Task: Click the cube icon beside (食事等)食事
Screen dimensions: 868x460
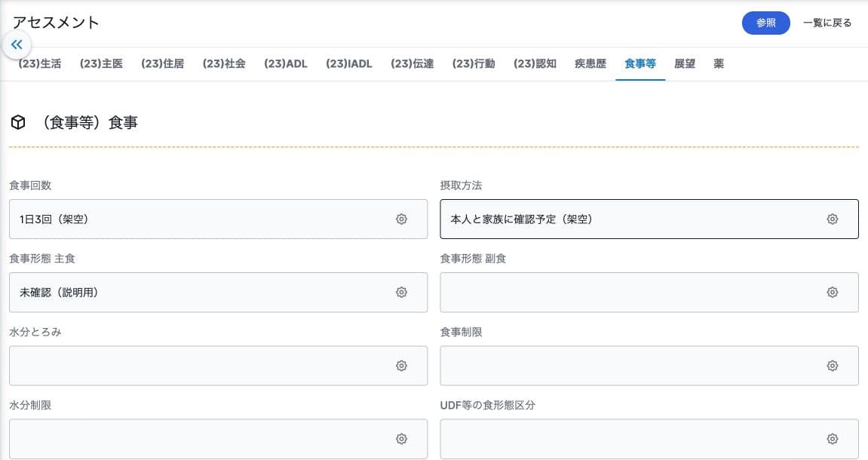Action: 18,122
